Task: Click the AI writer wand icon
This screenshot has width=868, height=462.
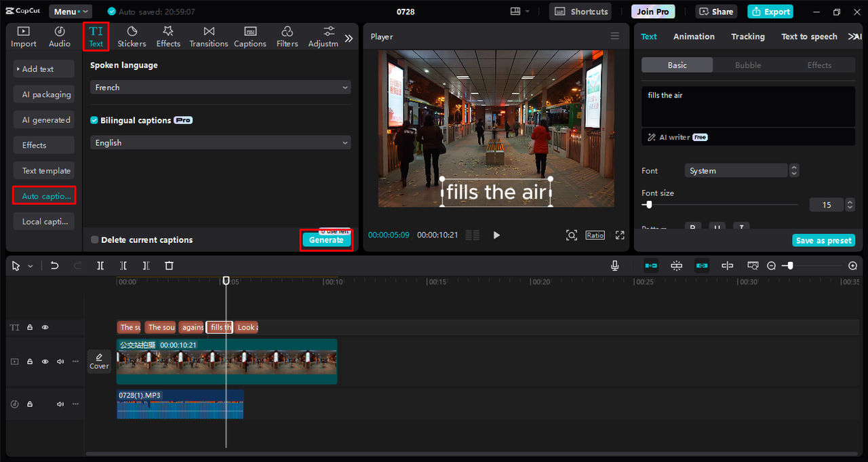Action: [652, 137]
